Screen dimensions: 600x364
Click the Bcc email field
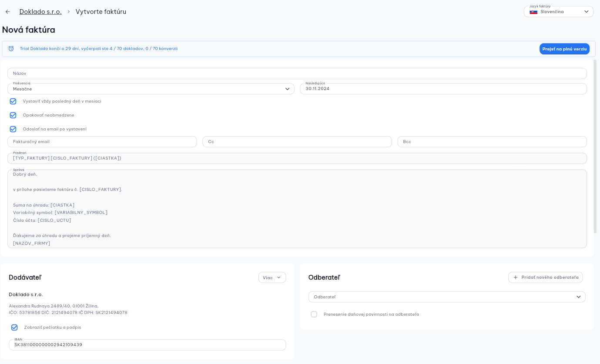(492, 142)
